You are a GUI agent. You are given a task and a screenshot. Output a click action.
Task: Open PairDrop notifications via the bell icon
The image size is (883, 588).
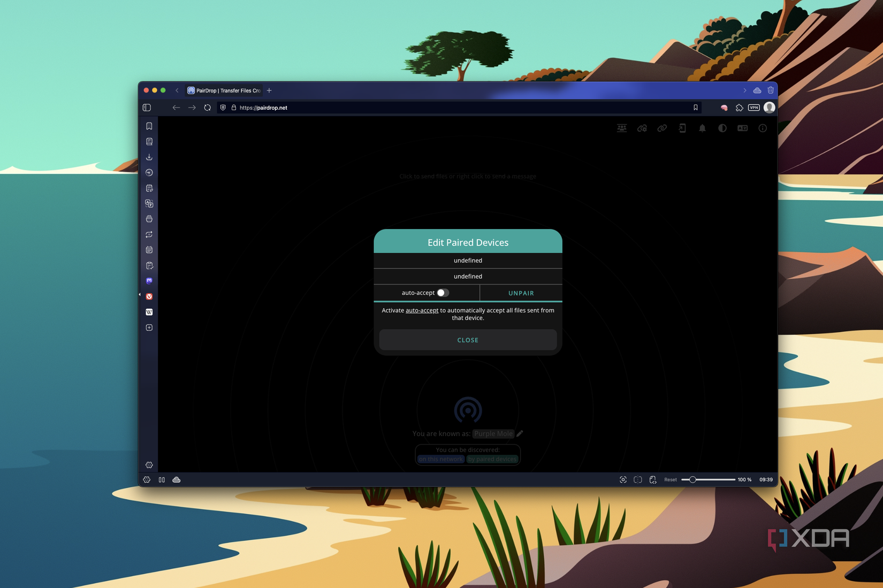(702, 128)
